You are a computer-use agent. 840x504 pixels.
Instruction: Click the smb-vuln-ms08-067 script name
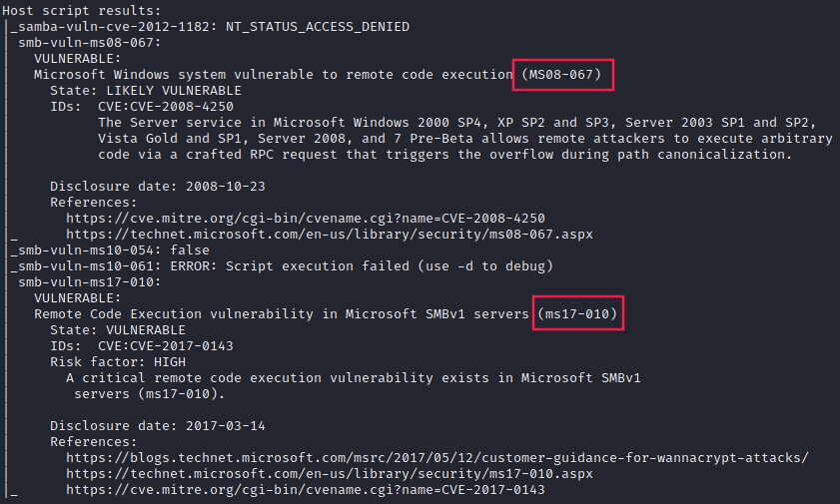tap(90, 43)
